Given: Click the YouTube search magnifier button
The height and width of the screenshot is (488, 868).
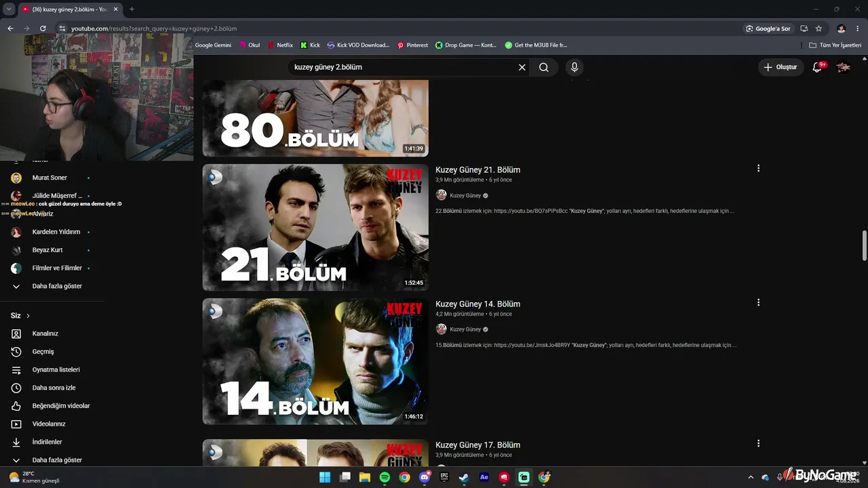Looking at the screenshot, I should 544,67.
